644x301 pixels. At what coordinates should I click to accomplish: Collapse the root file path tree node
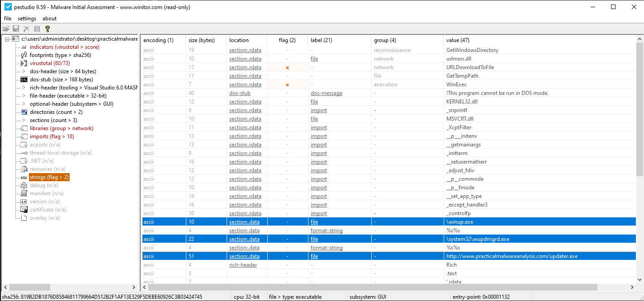tap(7, 39)
